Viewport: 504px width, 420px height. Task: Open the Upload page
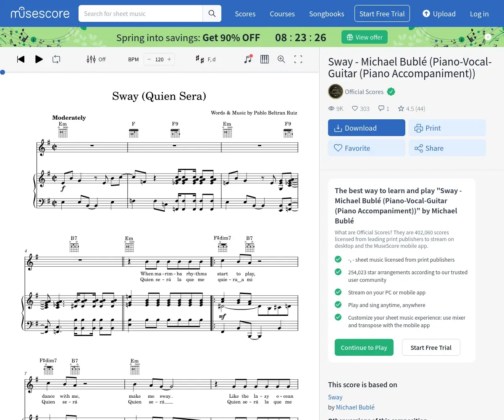point(439,14)
